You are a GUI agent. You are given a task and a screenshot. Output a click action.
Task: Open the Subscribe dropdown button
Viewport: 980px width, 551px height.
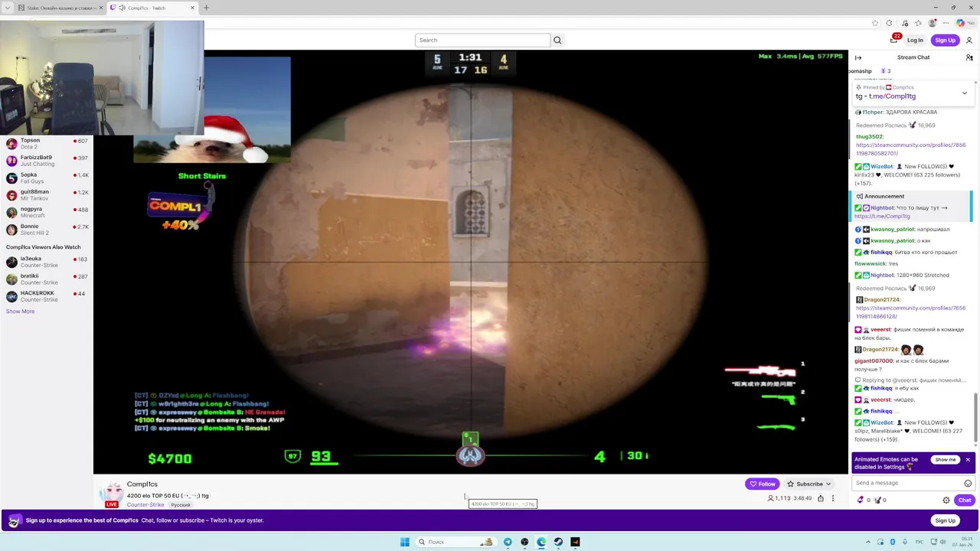(x=810, y=484)
